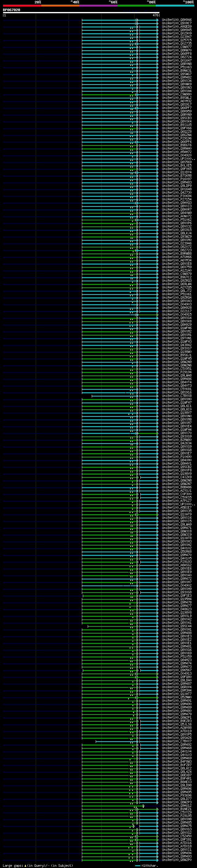
Task: Click the UniRef100_Q42634 entry
Action: 177,443
